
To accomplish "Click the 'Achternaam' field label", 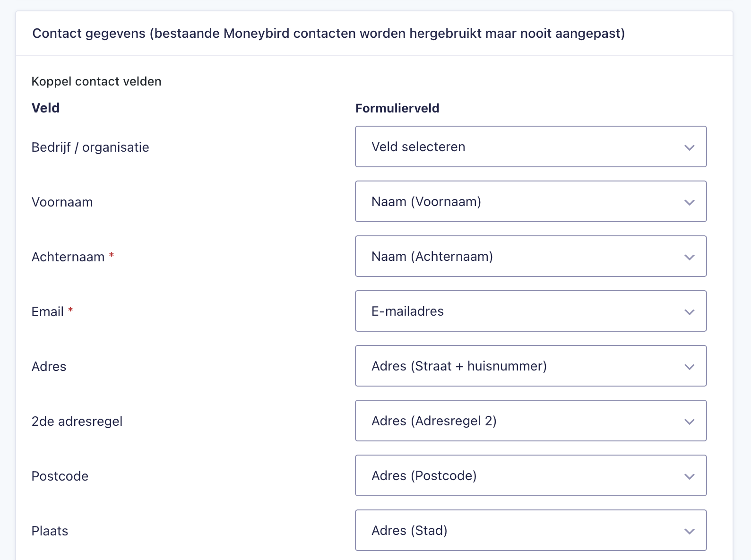I will pos(68,257).
